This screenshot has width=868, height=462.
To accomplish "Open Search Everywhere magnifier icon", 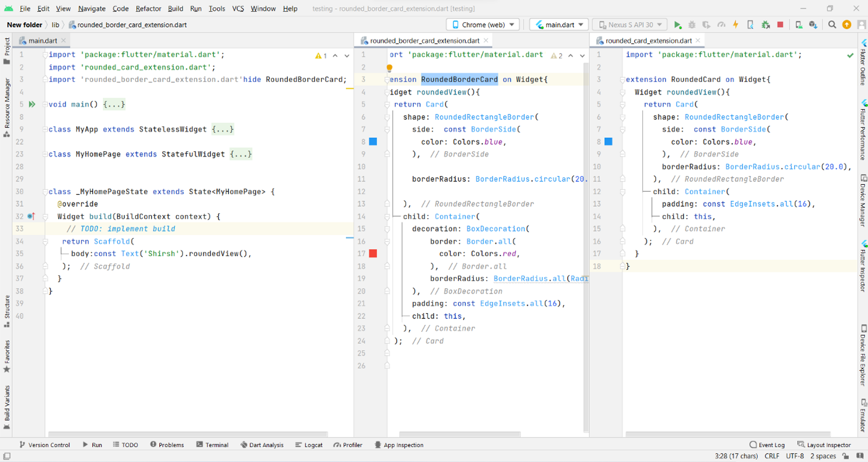I will pos(832,25).
